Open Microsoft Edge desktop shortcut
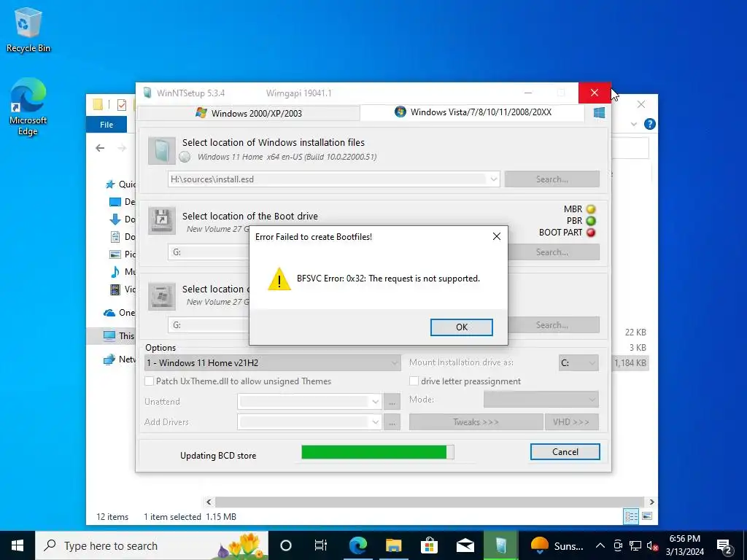 (x=28, y=106)
